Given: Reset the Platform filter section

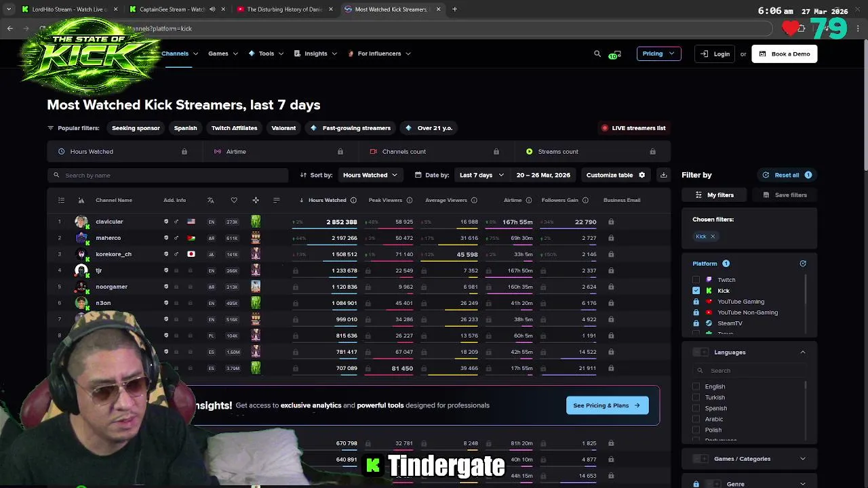Looking at the screenshot, I should tap(803, 264).
